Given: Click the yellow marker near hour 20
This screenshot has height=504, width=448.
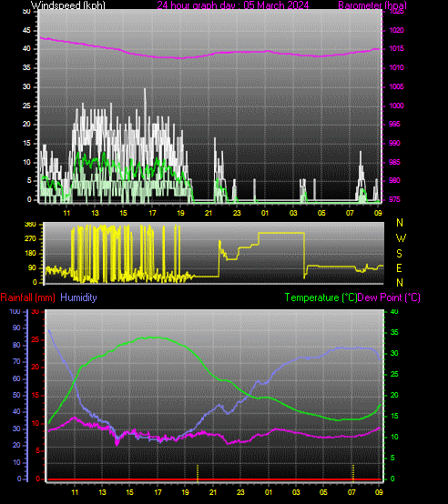Looking at the screenshot, I should 198,473.
